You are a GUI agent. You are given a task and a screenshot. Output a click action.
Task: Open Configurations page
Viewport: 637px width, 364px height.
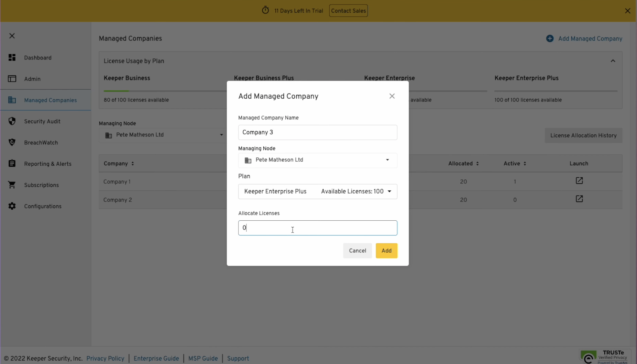click(x=43, y=206)
